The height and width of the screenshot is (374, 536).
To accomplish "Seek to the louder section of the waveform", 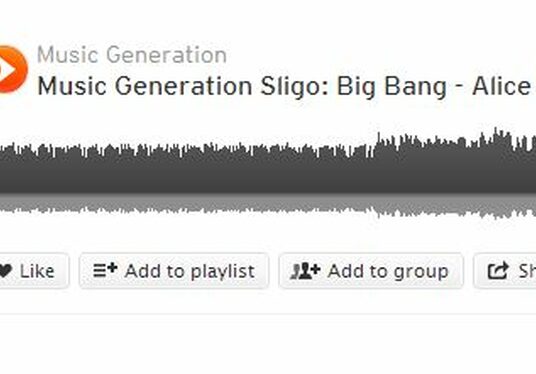I will (455, 164).
